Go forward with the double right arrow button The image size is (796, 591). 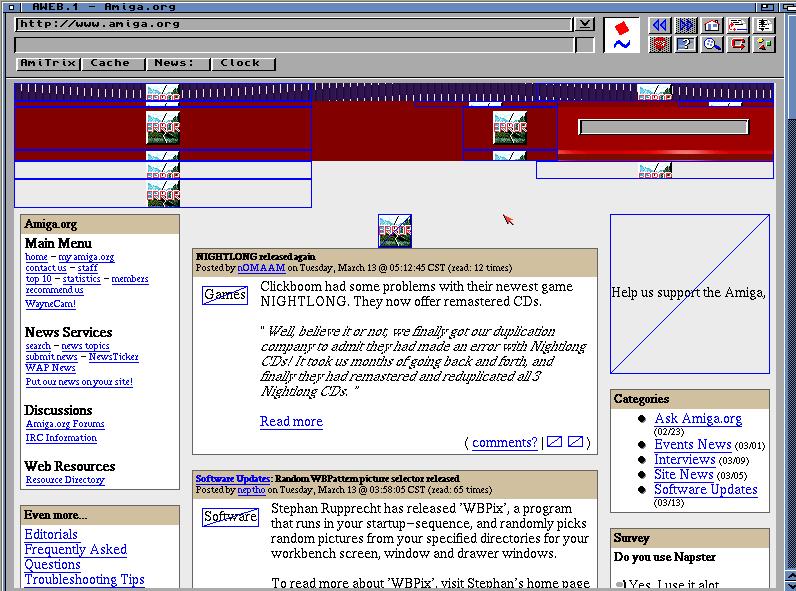(x=686, y=25)
